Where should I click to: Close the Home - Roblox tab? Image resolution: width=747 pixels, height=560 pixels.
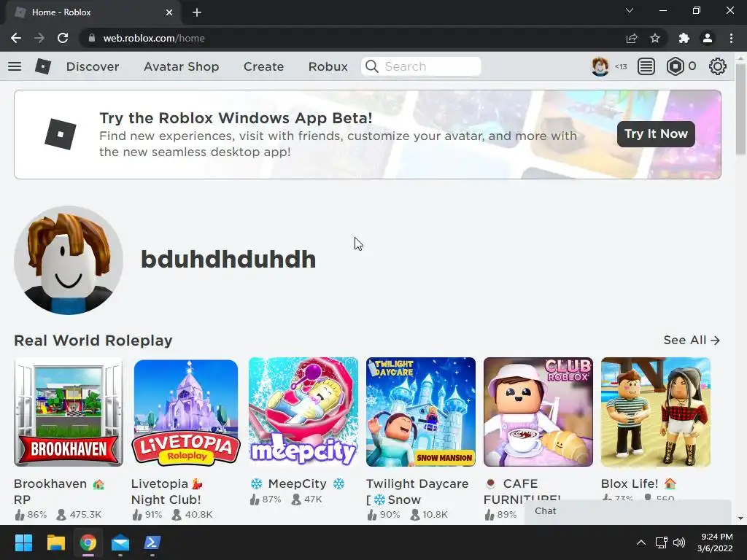pyautogui.click(x=169, y=12)
